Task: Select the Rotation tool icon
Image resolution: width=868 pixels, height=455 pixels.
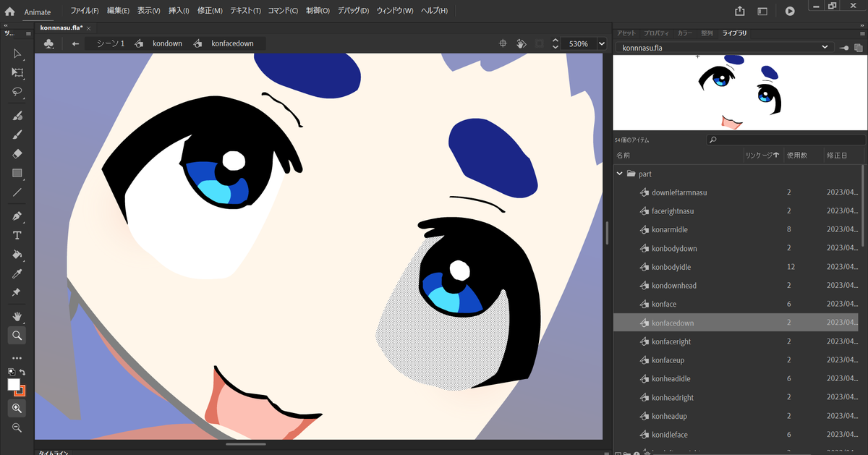Action: (521, 43)
